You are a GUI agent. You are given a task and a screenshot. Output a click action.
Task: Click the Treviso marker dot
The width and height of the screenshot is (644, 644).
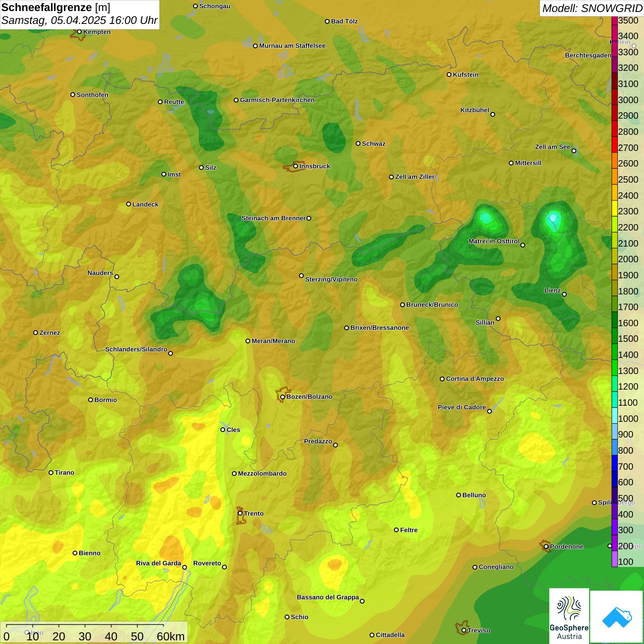click(x=464, y=631)
